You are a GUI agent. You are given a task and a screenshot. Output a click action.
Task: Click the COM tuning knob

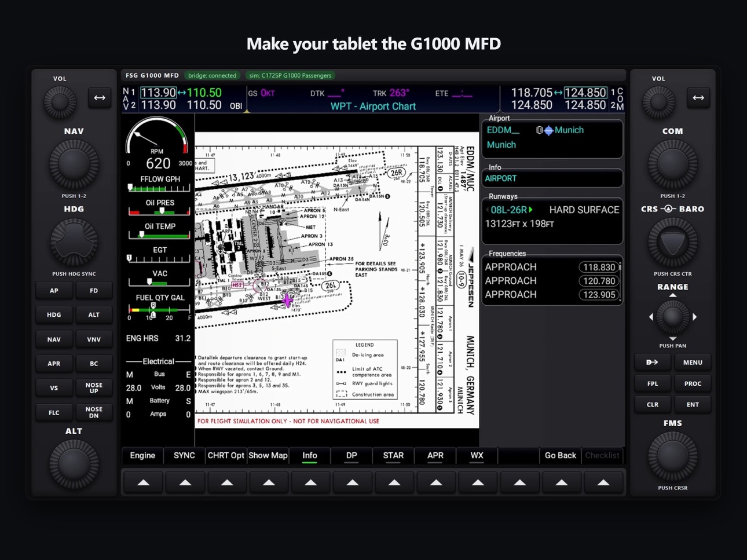pos(672,164)
